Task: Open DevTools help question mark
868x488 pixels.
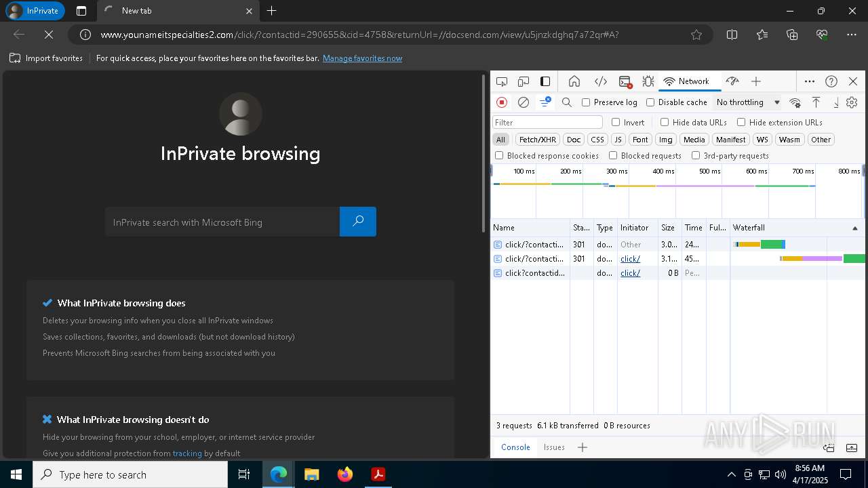Action: point(831,81)
